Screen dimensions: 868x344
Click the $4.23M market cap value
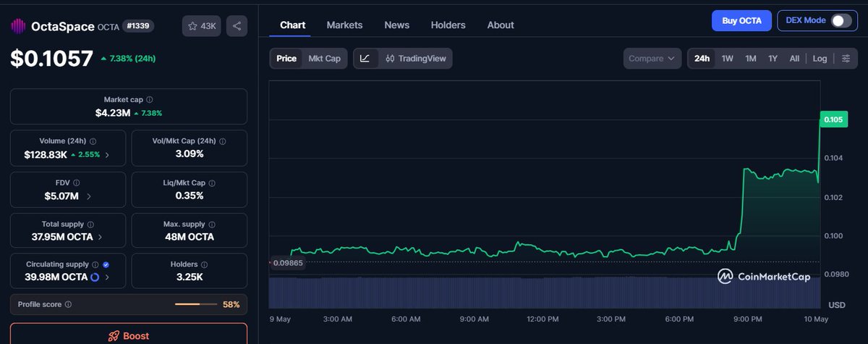coord(112,113)
